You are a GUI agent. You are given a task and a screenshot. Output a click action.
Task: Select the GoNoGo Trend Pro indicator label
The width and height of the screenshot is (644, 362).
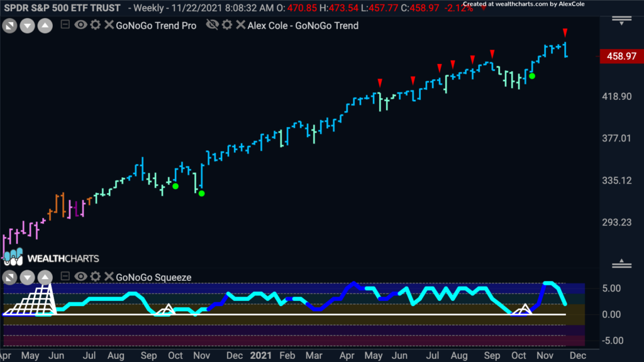[x=156, y=25]
